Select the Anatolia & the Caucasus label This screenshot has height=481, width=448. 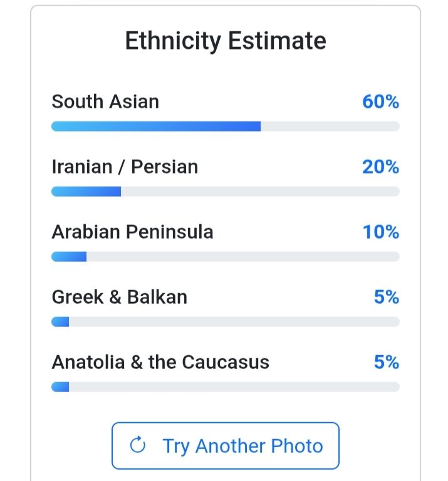(x=160, y=362)
